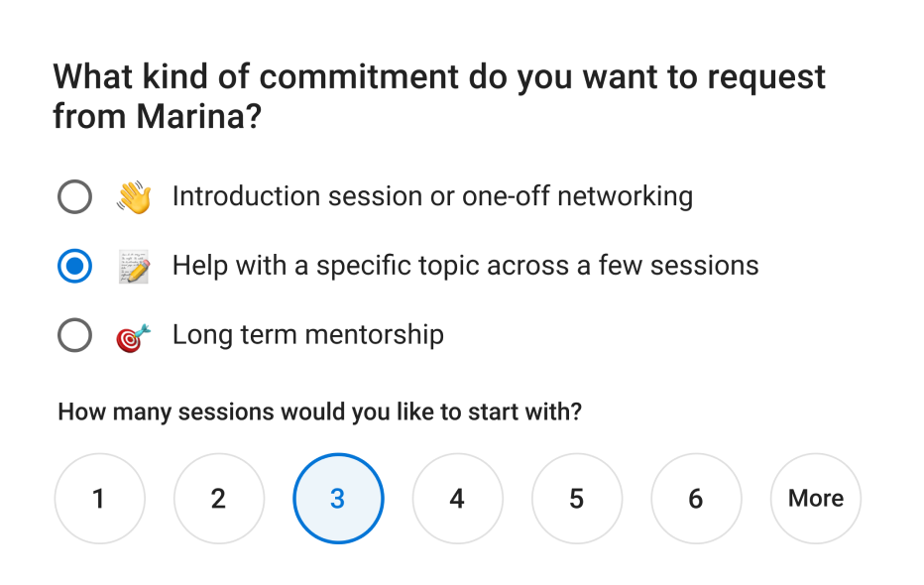
Task: Select the Long term mentorship radio button
Action: (x=74, y=335)
